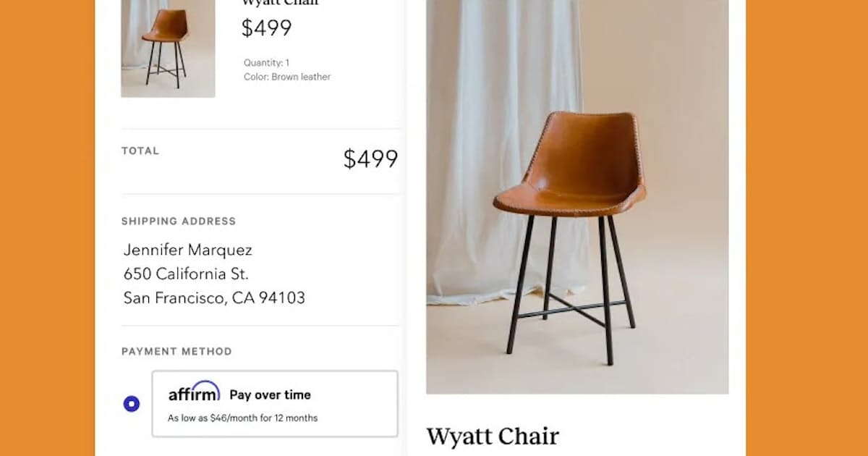
Task: Click the cart item name above the $499 price
Action: coord(279,3)
